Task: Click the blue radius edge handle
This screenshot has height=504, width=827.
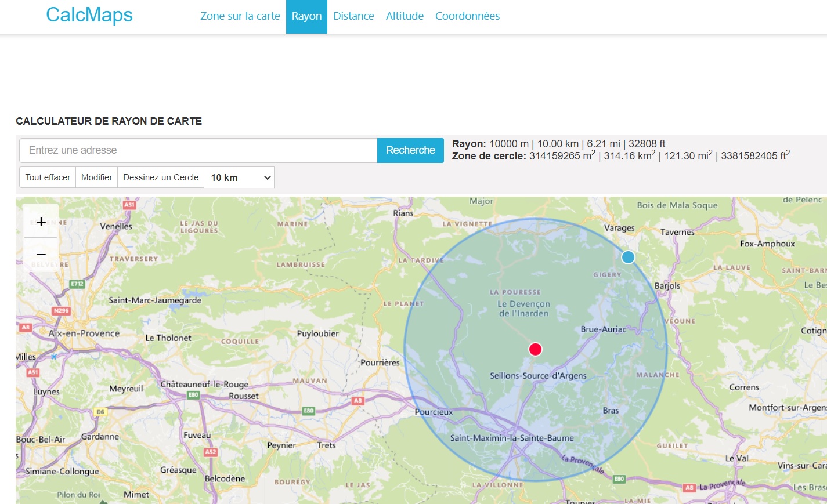Action: 628,257
